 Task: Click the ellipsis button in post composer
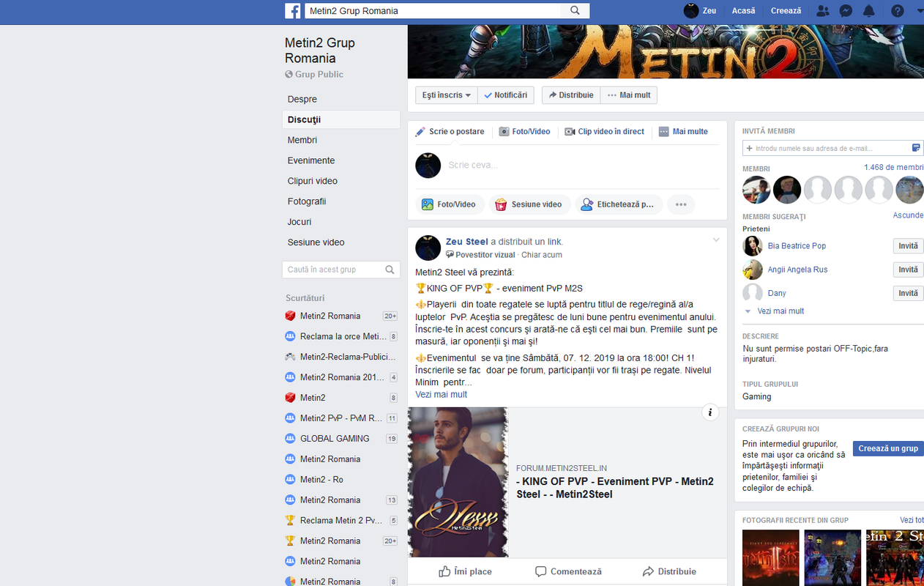(x=681, y=204)
